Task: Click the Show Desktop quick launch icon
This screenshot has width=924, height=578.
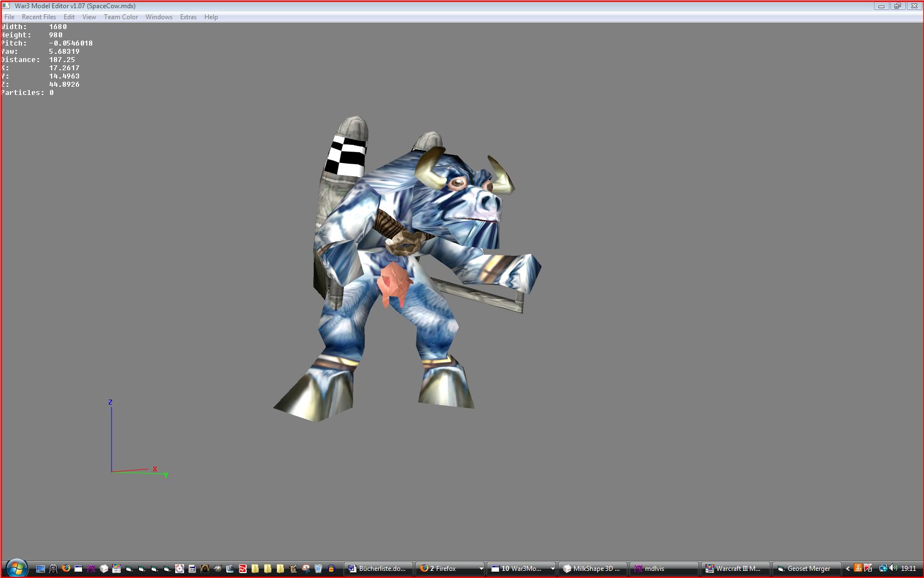Action: 40,569
